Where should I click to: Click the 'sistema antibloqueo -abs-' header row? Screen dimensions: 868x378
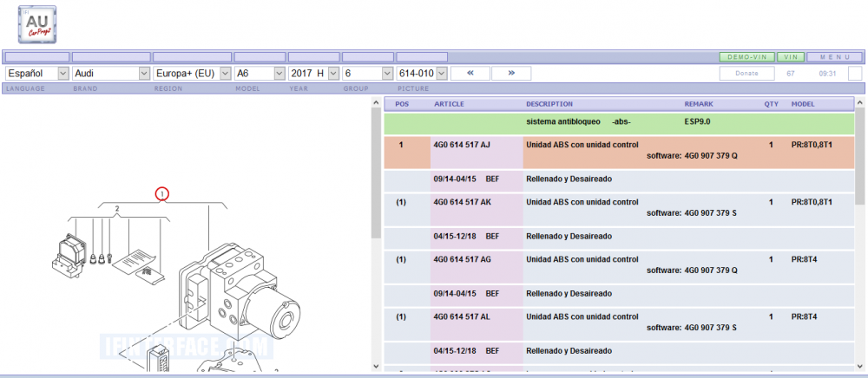point(619,123)
